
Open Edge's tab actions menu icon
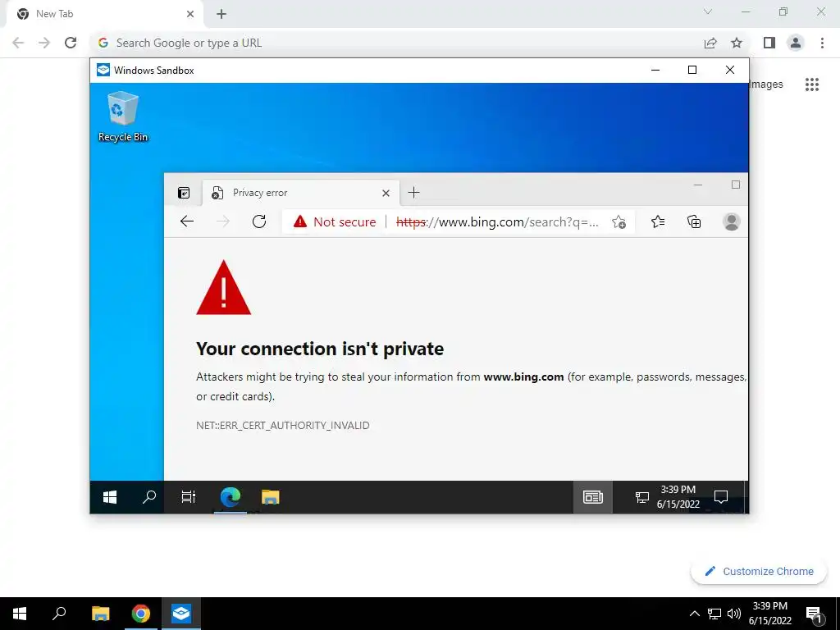click(184, 193)
